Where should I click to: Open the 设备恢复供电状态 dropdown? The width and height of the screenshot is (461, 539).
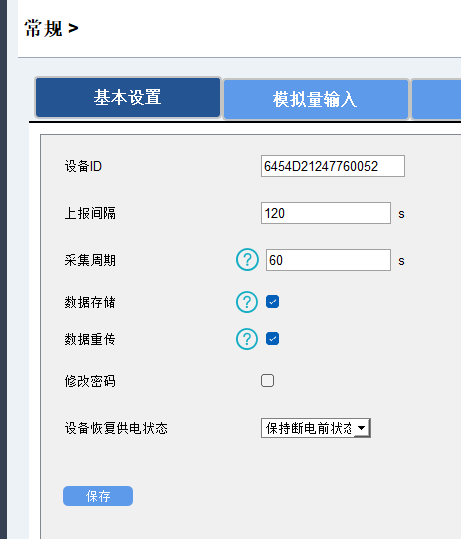(x=316, y=428)
